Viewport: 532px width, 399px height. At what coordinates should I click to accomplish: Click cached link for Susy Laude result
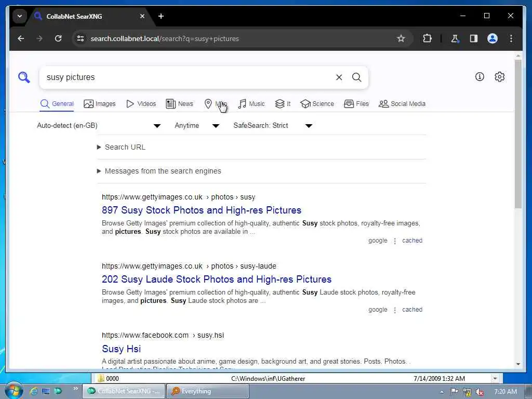pyautogui.click(x=412, y=310)
